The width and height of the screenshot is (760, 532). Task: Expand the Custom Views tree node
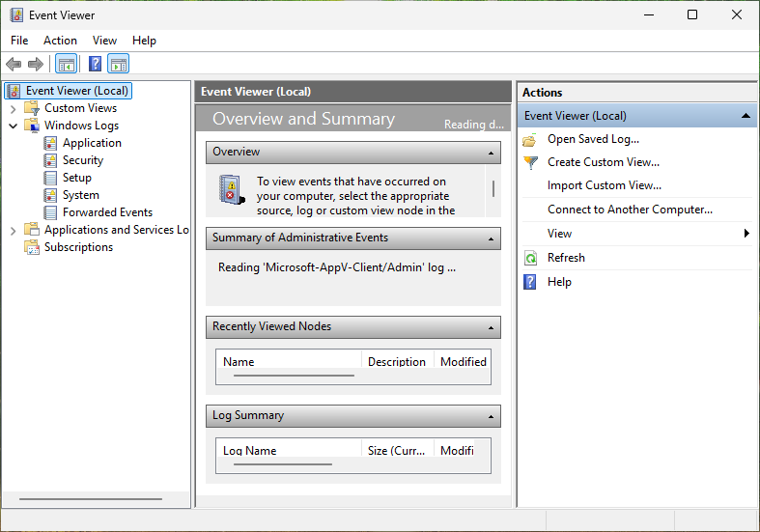coord(14,108)
